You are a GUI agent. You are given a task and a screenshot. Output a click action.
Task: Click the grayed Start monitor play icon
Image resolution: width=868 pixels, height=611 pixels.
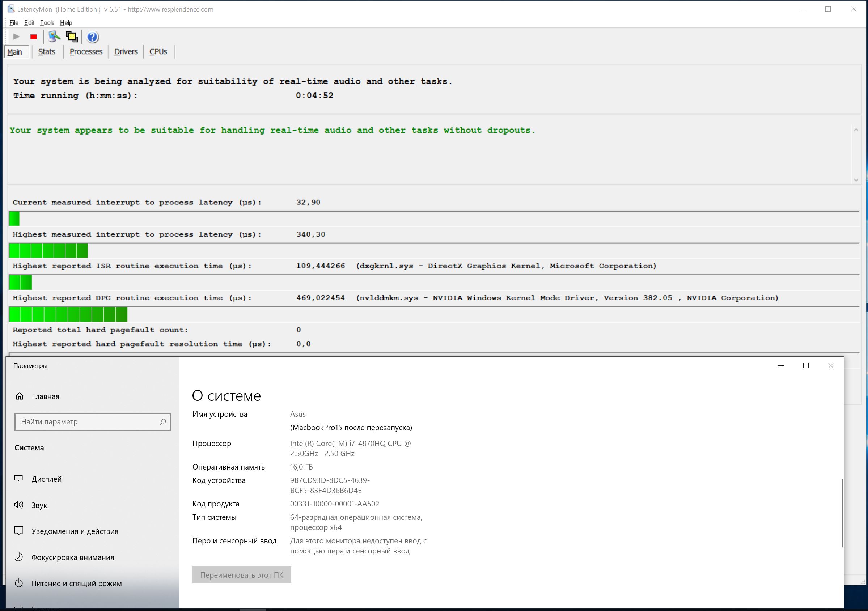pos(16,37)
